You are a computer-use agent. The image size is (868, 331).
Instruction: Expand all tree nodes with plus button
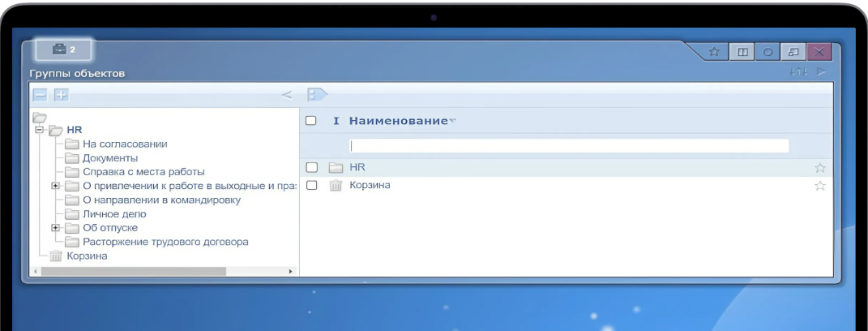62,95
